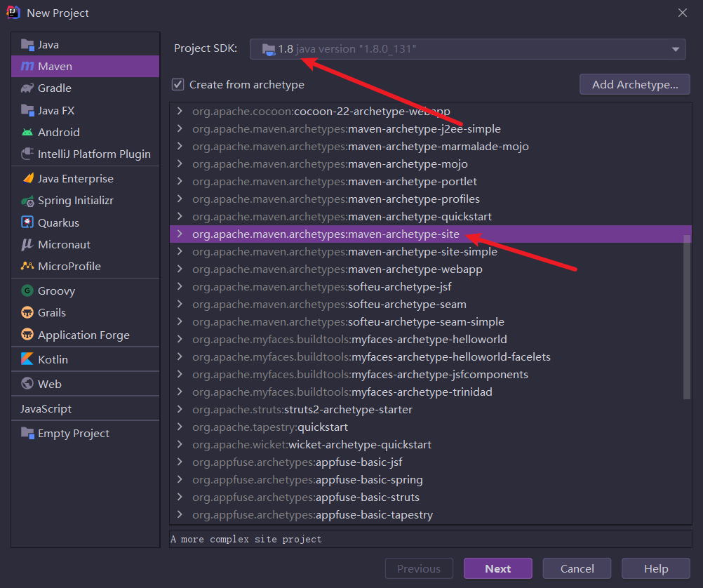
Task: Click the Grails icon
Action: pos(27,313)
